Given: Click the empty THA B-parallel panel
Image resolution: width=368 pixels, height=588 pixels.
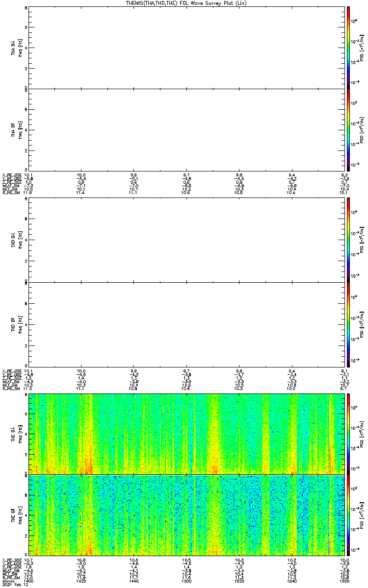Looking at the screenshot, I should pos(186,129).
